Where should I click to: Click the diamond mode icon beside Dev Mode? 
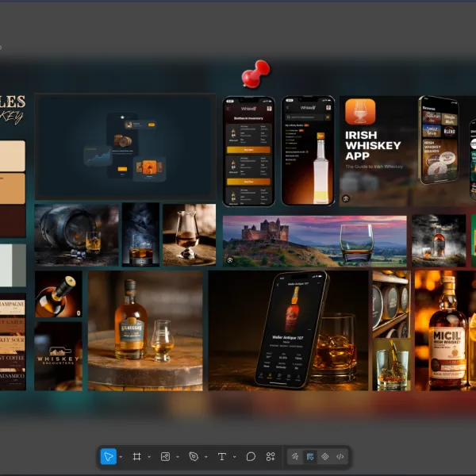click(325, 456)
